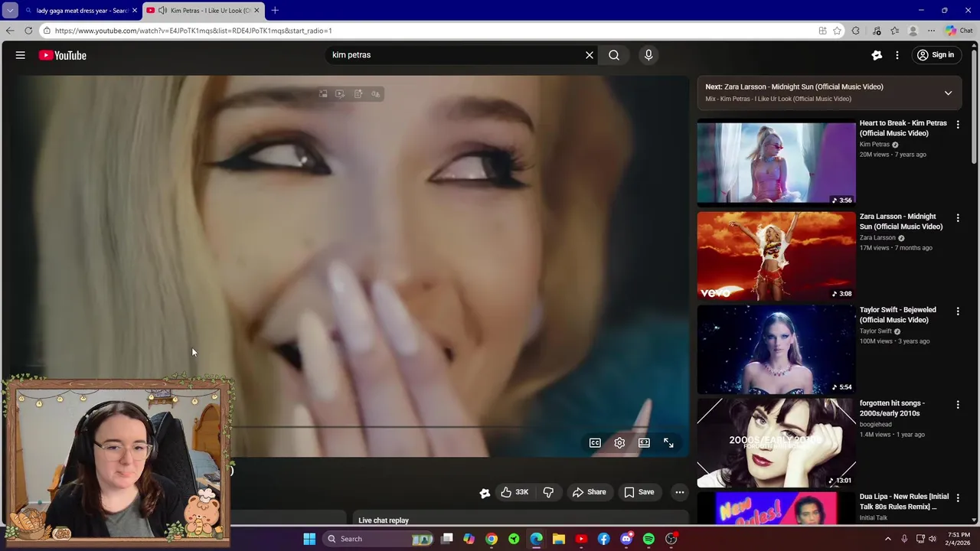
Task: Clear the search box text
Action: pos(590,55)
